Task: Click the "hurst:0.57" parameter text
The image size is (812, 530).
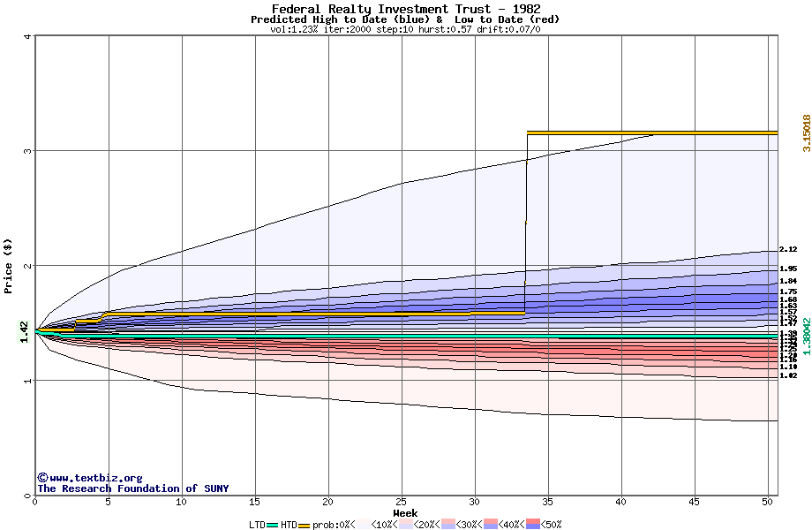Action: [444, 29]
